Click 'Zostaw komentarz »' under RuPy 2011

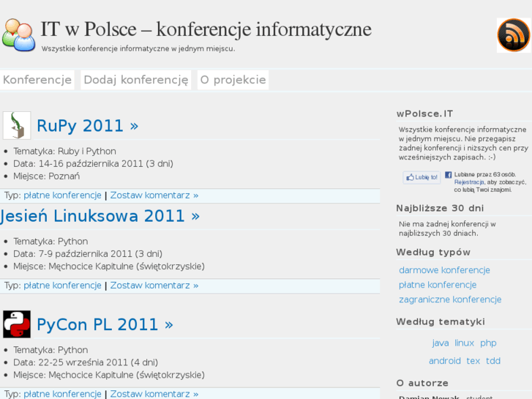[154, 195]
